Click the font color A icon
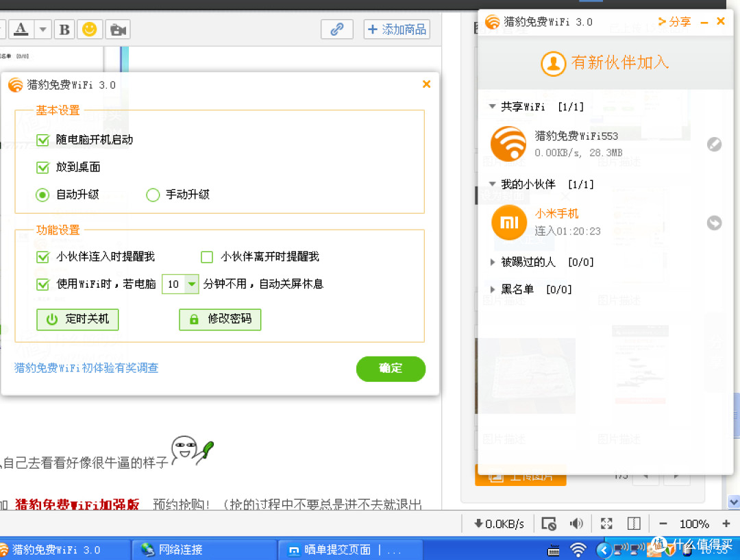The width and height of the screenshot is (740, 560). 21,29
